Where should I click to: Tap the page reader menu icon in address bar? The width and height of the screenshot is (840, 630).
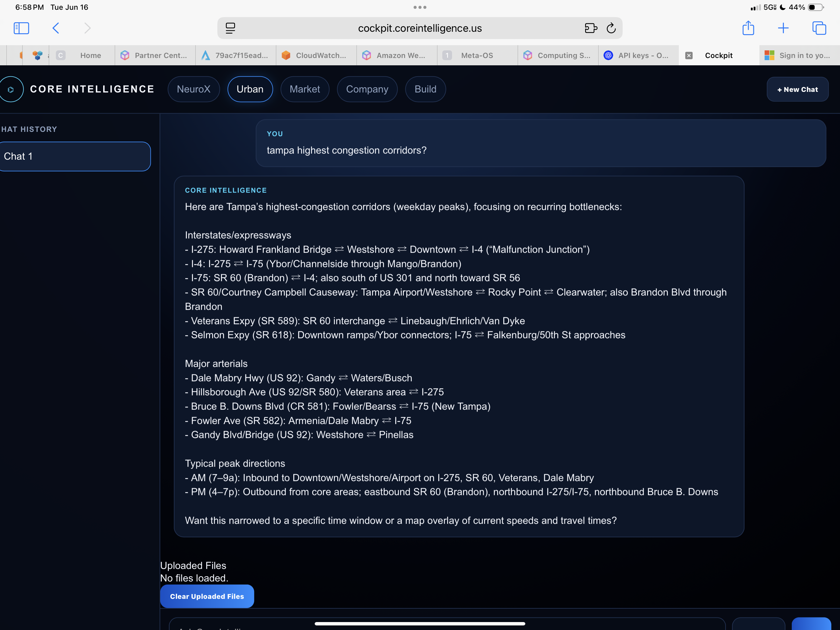click(230, 28)
